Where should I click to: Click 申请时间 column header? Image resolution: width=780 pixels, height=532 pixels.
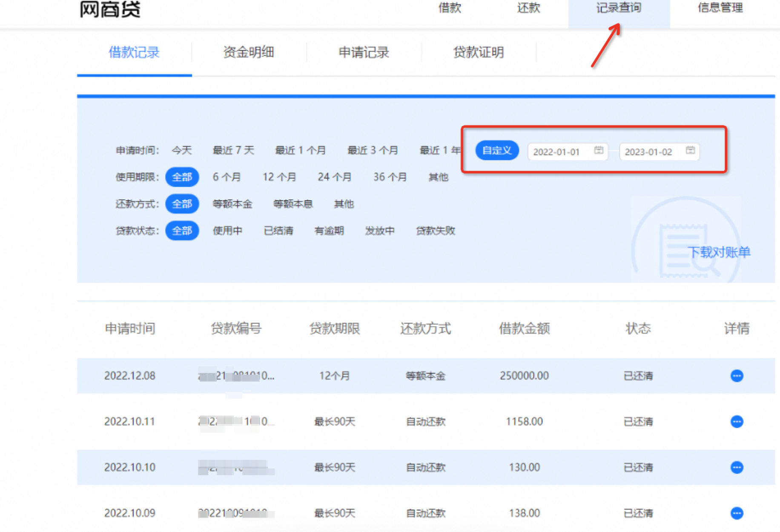tap(130, 329)
